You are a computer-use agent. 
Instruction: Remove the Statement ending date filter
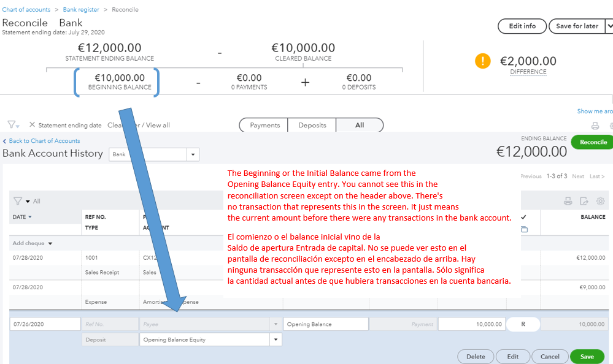pos(32,125)
